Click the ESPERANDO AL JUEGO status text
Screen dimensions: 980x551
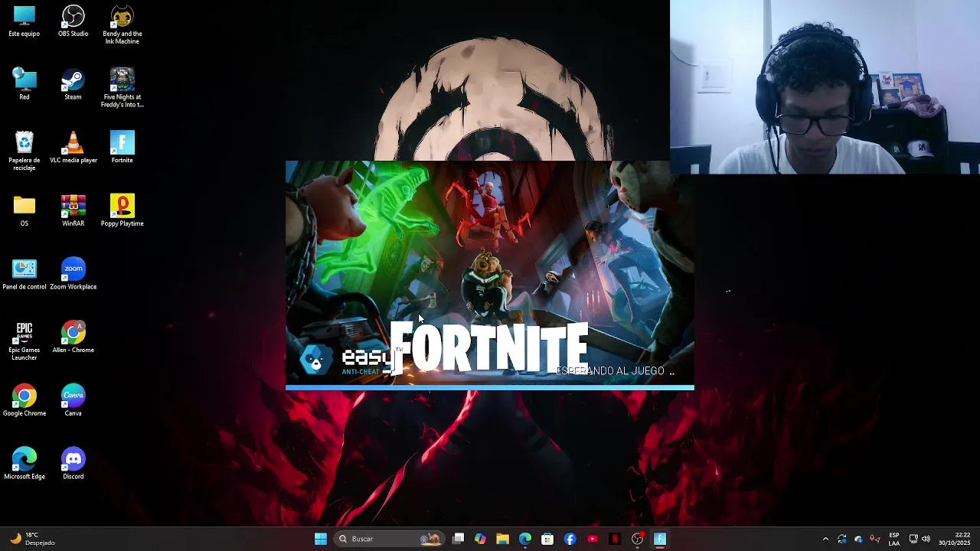(x=615, y=371)
